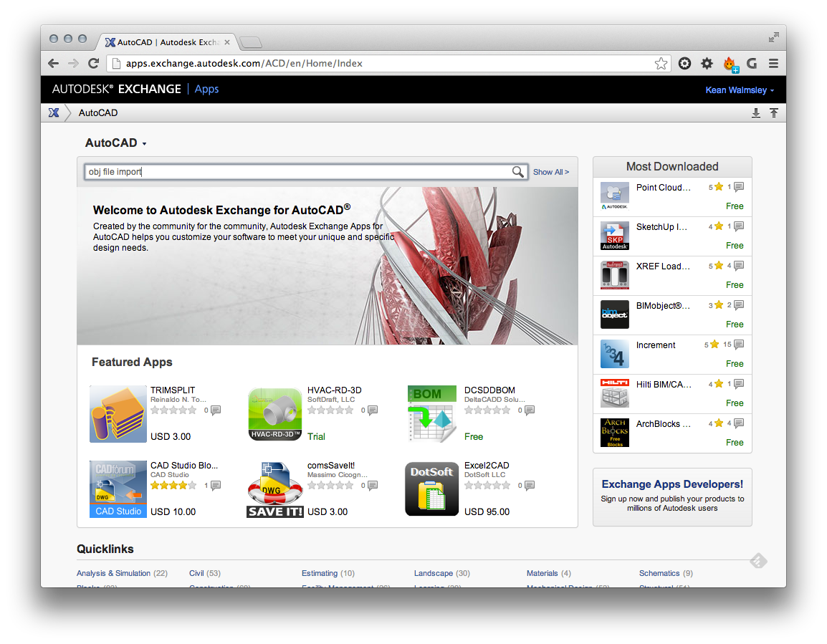
Task: Click the TRIMSPLIT app icon
Action: [118, 413]
